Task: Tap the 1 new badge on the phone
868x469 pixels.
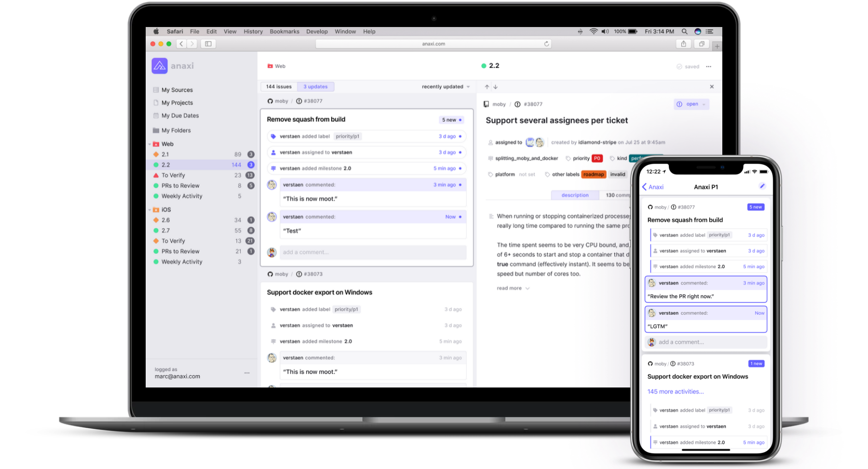Action: pos(756,363)
